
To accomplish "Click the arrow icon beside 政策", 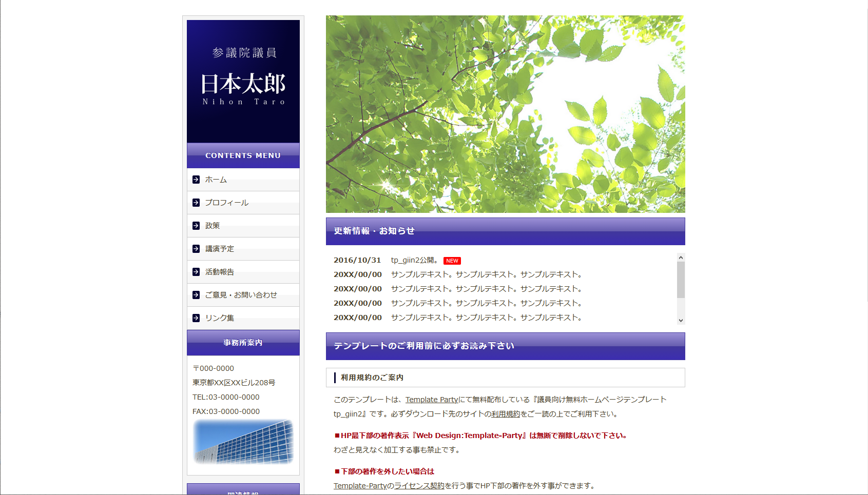I will (x=196, y=226).
